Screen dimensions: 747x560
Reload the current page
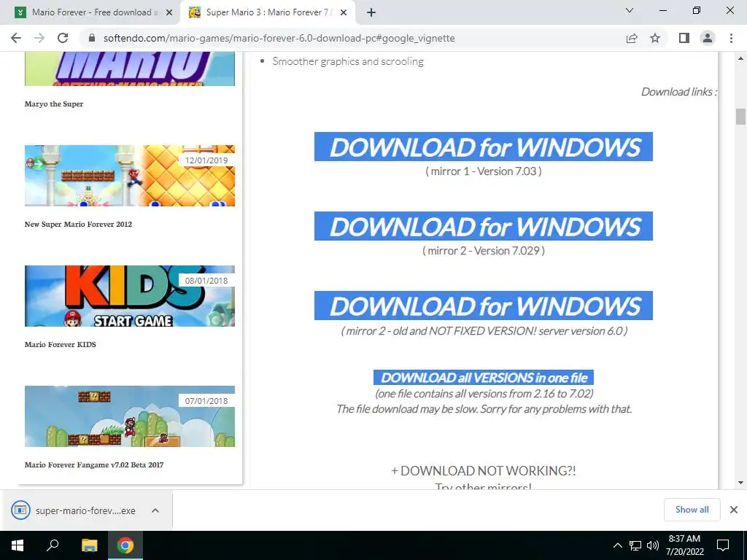63,38
